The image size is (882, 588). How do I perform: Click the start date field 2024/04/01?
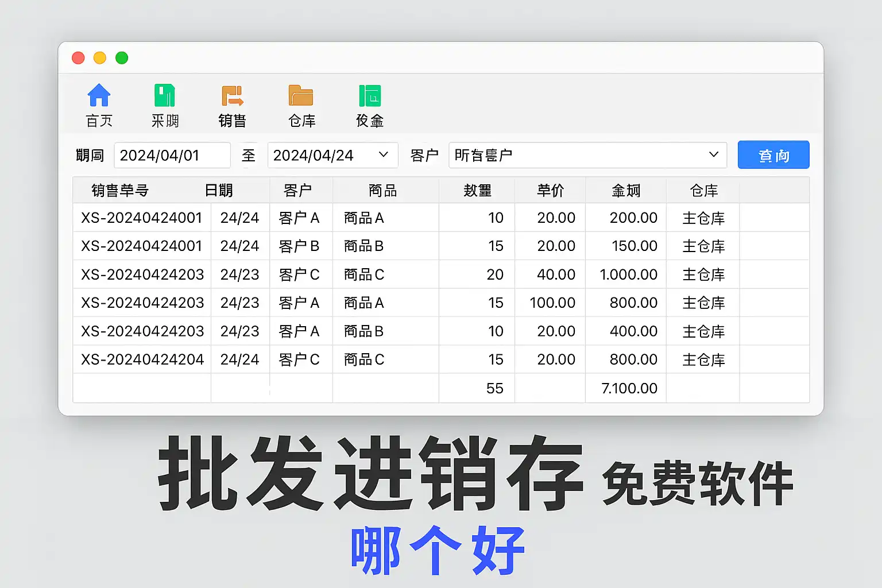click(172, 156)
